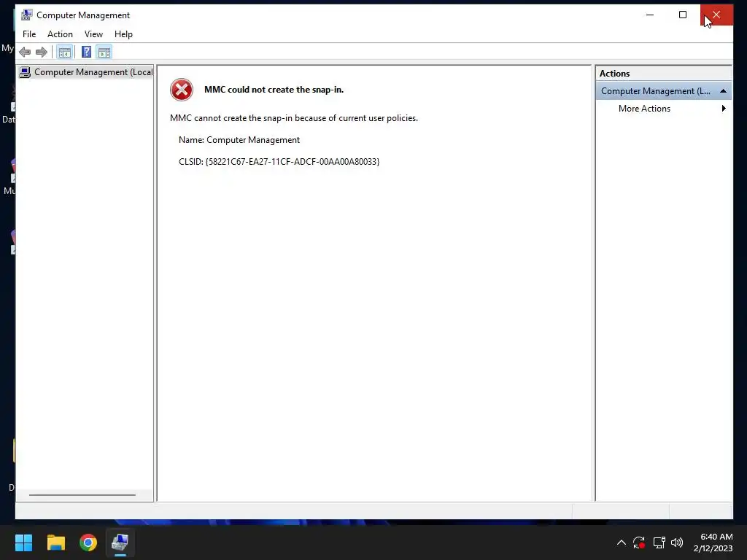Image resolution: width=747 pixels, height=560 pixels.
Task: Close the Computer Management window
Action: 716,15
